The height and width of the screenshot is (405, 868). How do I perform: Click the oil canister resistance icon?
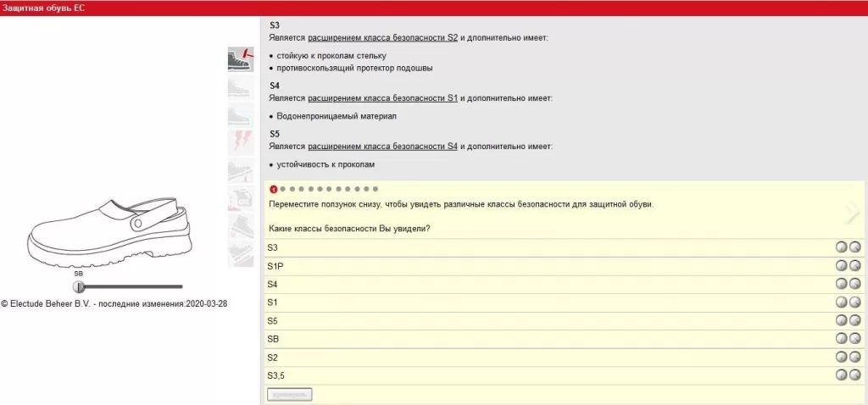(x=241, y=198)
